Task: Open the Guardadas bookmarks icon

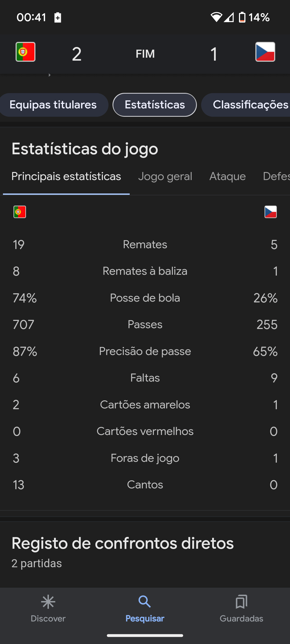Action: pyautogui.click(x=241, y=602)
